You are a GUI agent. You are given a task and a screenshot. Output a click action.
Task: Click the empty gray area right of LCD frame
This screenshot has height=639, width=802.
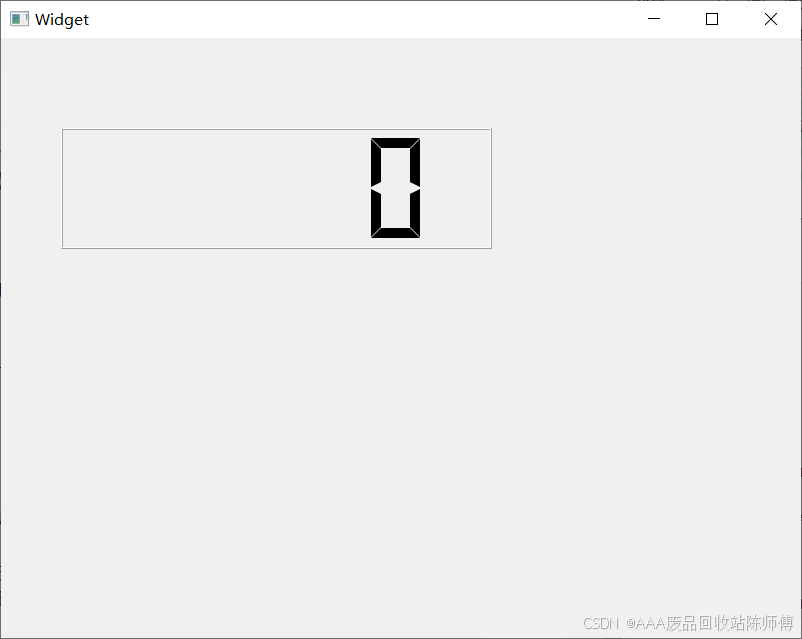coord(646,188)
